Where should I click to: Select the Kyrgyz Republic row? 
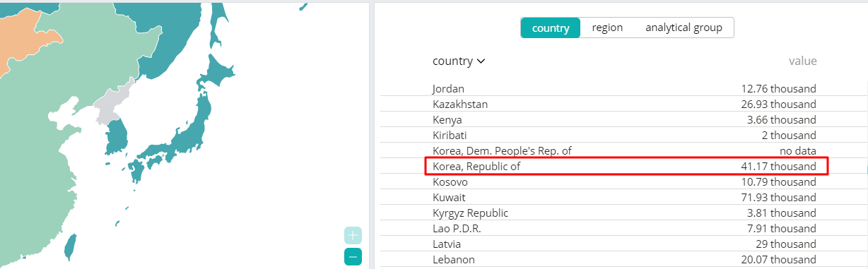tap(624, 213)
